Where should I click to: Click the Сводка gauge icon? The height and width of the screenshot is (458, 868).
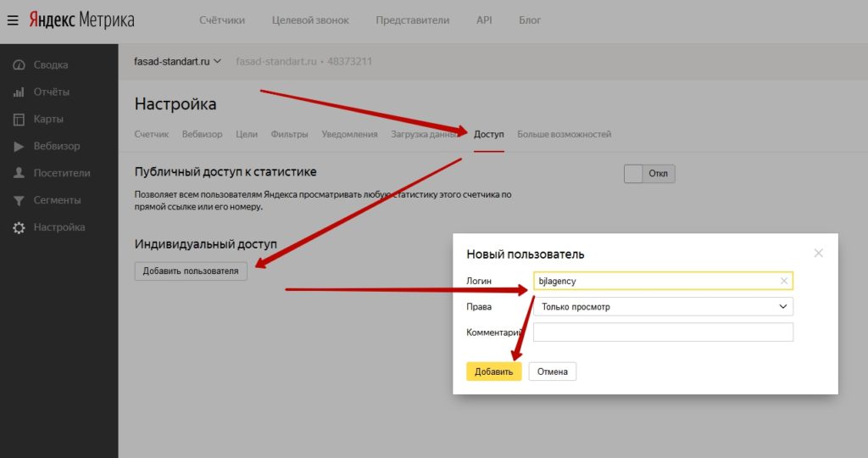coord(19,64)
